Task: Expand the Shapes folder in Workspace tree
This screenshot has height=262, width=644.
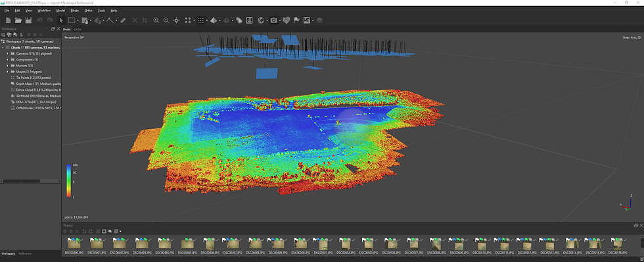Action: [x=7, y=72]
